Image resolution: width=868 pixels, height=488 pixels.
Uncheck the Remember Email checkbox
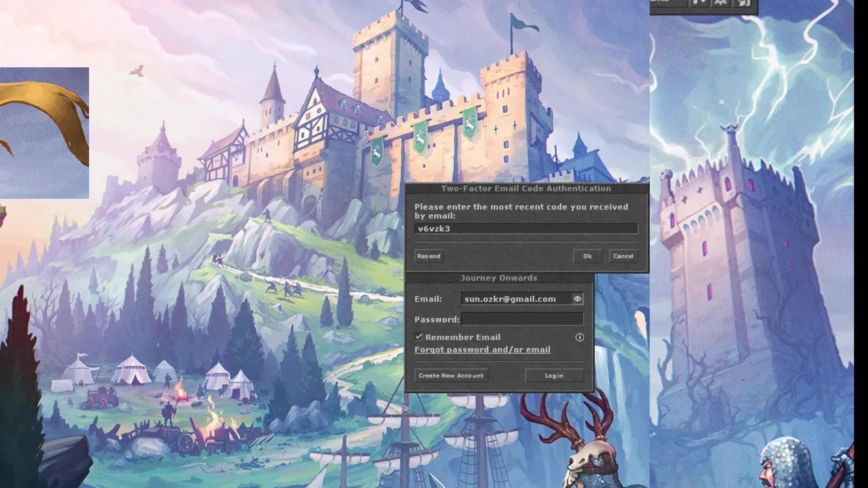[419, 337]
